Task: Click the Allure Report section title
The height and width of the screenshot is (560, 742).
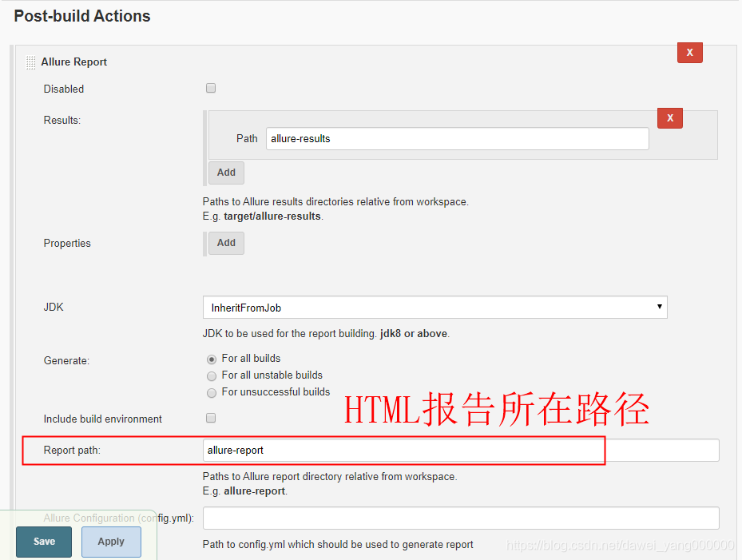Action: 73,62
